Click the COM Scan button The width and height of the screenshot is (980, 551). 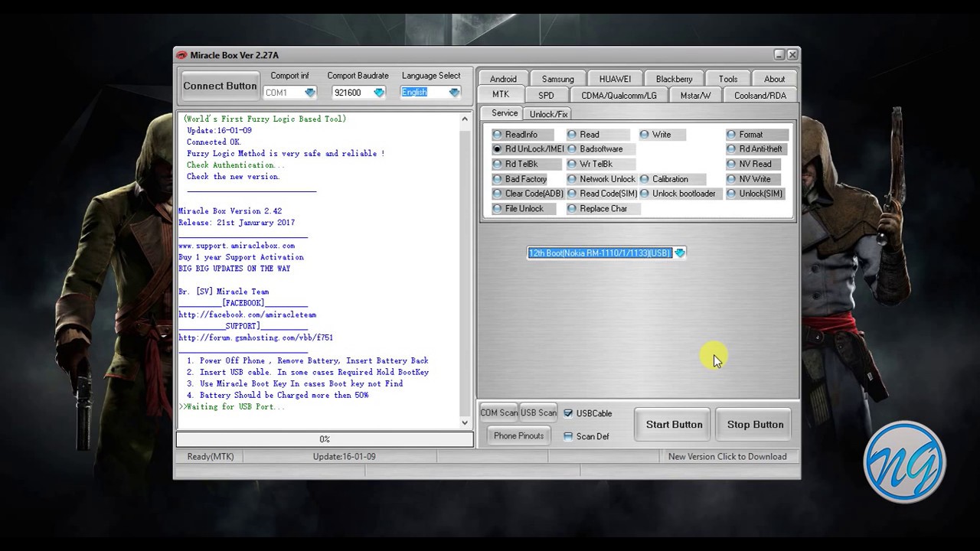(498, 412)
